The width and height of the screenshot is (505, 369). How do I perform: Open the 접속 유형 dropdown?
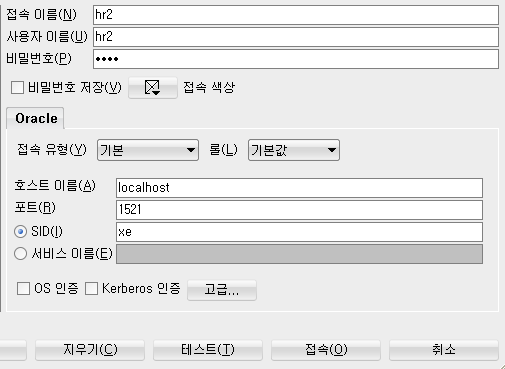pyautogui.click(x=148, y=150)
